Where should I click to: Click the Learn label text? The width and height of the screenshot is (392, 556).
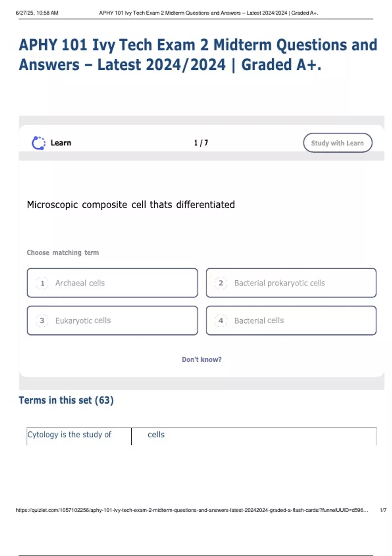(x=61, y=143)
